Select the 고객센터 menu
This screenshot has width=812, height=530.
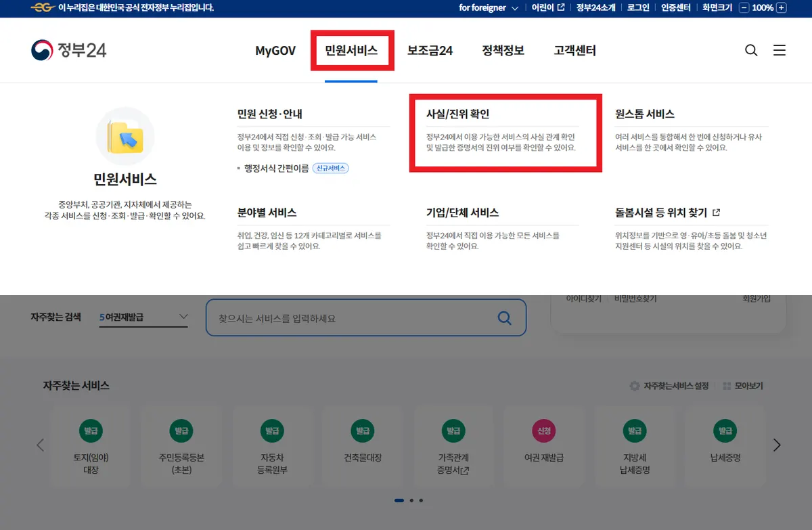point(574,51)
